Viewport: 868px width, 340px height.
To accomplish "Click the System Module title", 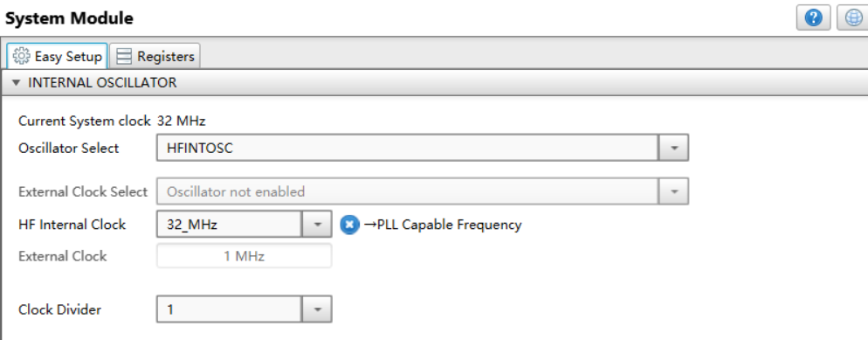I will point(69,18).
